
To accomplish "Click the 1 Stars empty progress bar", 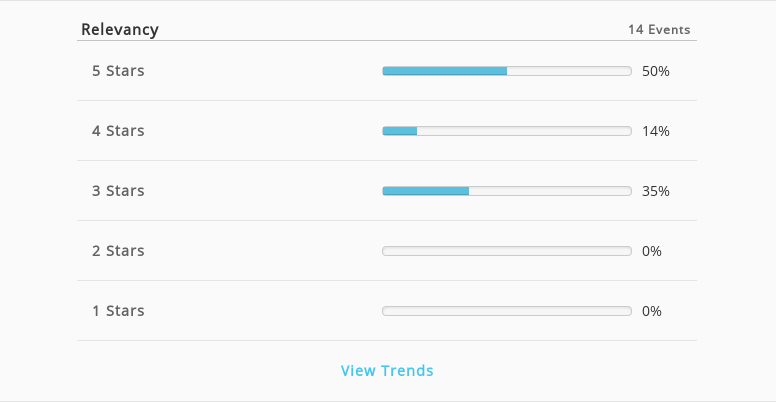I will point(507,311).
